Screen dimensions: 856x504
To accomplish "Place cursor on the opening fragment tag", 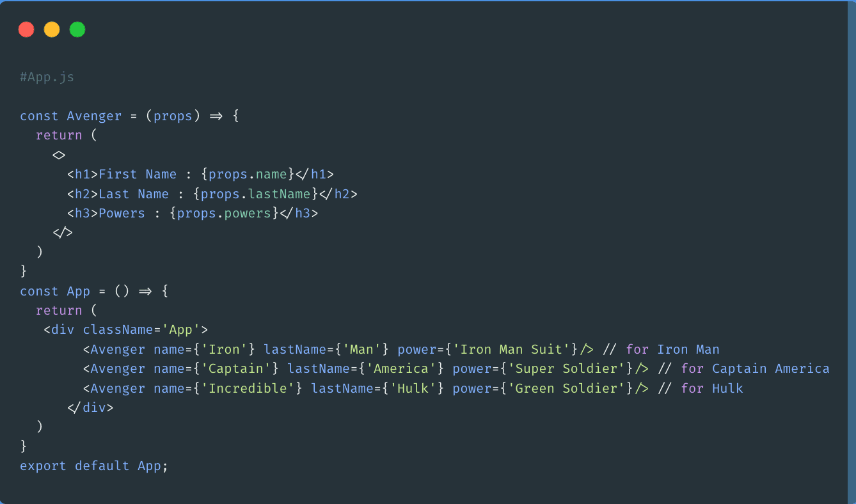I will pos(59,155).
